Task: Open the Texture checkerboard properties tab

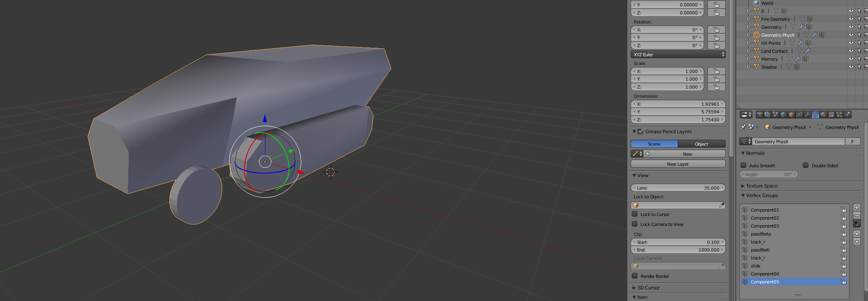Action: point(831,115)
